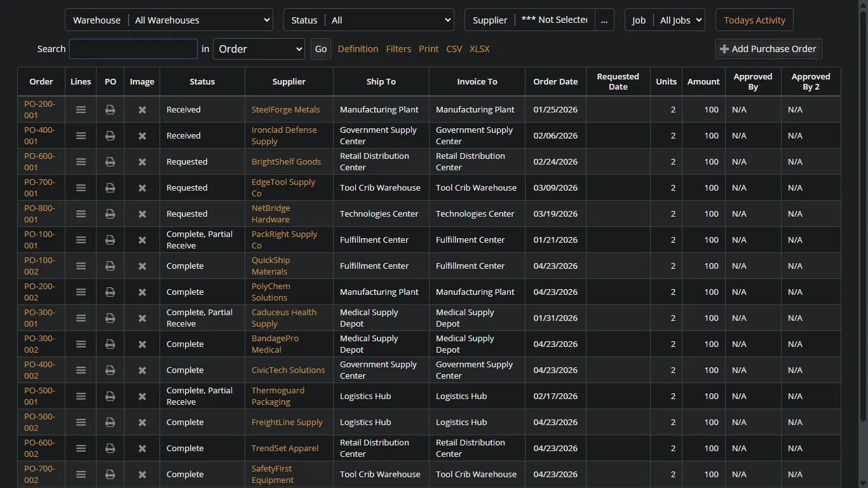Print purchase order PO-200-001
Screen dimensions: 868x488
(110, 110)
